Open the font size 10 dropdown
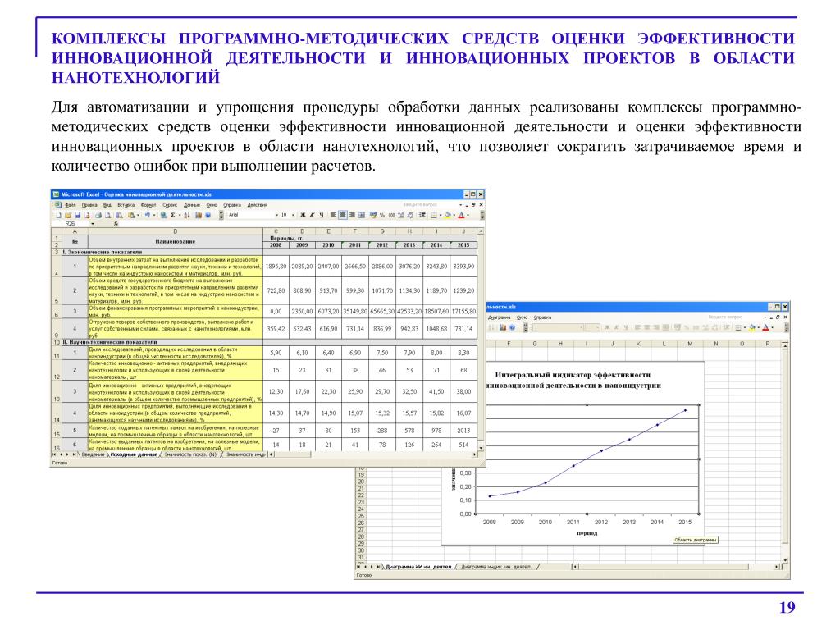 pos(293,215)
